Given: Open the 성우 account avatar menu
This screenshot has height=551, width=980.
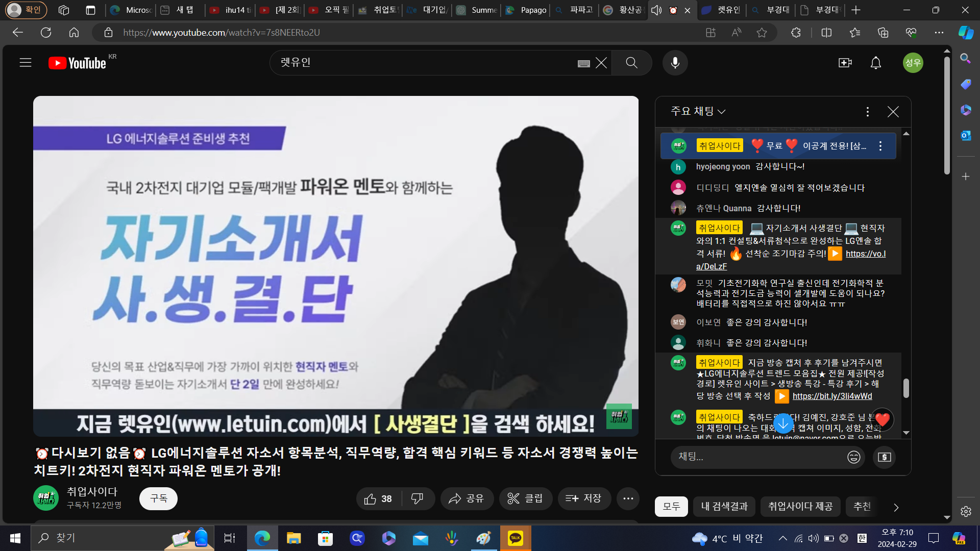Looking at the screenshot, I should [913, 63].
